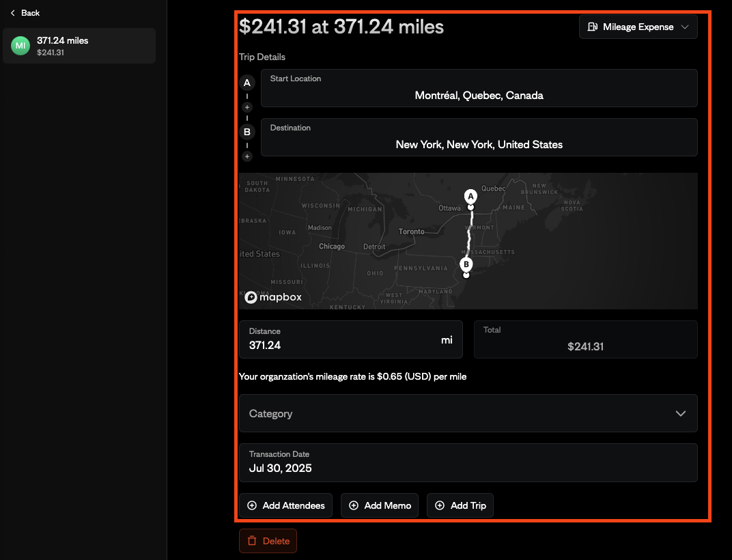This screenshot has height=560, width=732.
Task: Click the B waypoint marker in trip list
Action: tap(247, 132)
